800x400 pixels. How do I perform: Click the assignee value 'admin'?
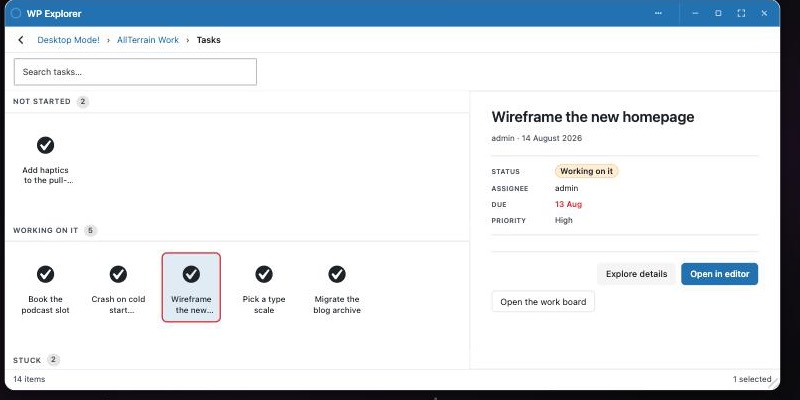pyautogui.click(x=566, y=188)
